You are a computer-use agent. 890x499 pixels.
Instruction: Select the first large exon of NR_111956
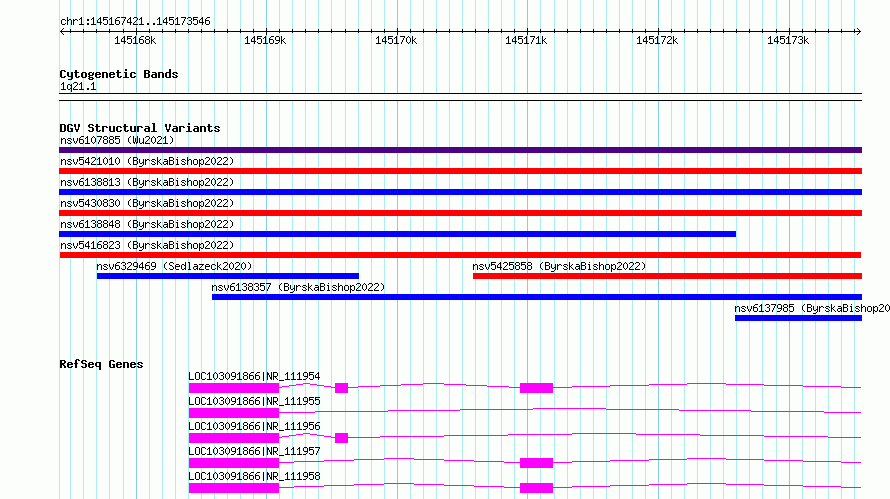pyautogui.click(x=234, y=438)
